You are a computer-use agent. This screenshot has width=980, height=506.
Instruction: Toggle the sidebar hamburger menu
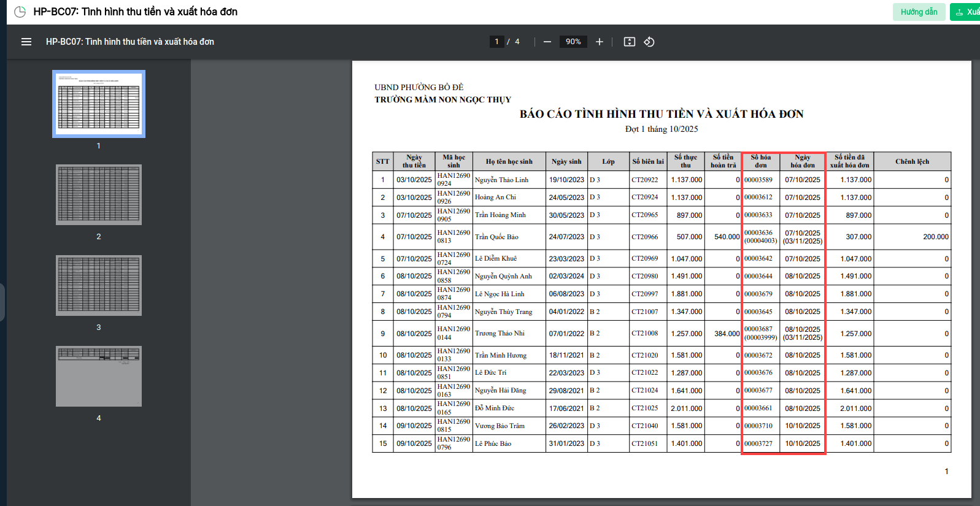[x=26, y=42]
